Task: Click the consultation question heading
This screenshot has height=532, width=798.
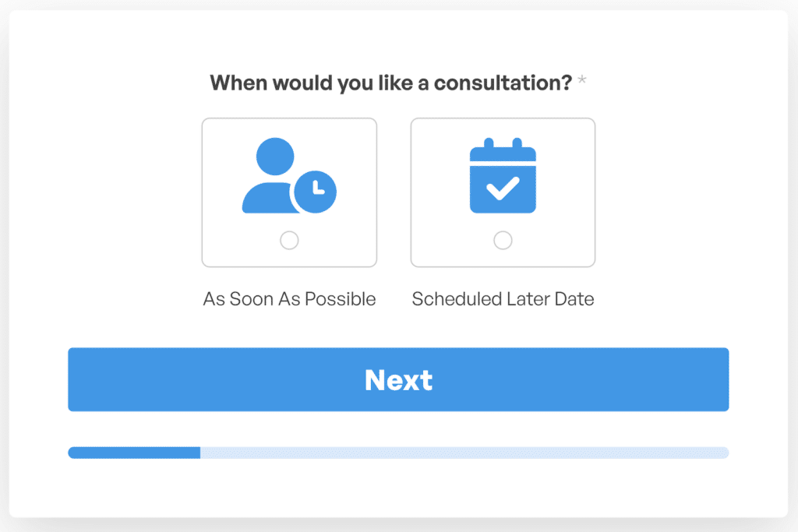Action: (391, 83)
